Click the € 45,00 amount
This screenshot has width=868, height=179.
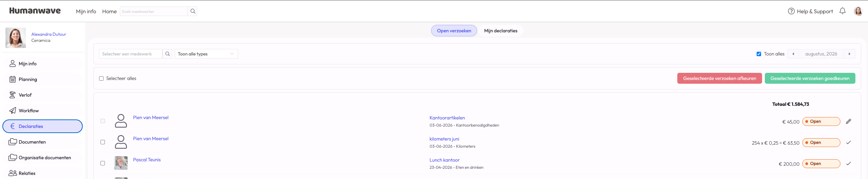[791, 122]
